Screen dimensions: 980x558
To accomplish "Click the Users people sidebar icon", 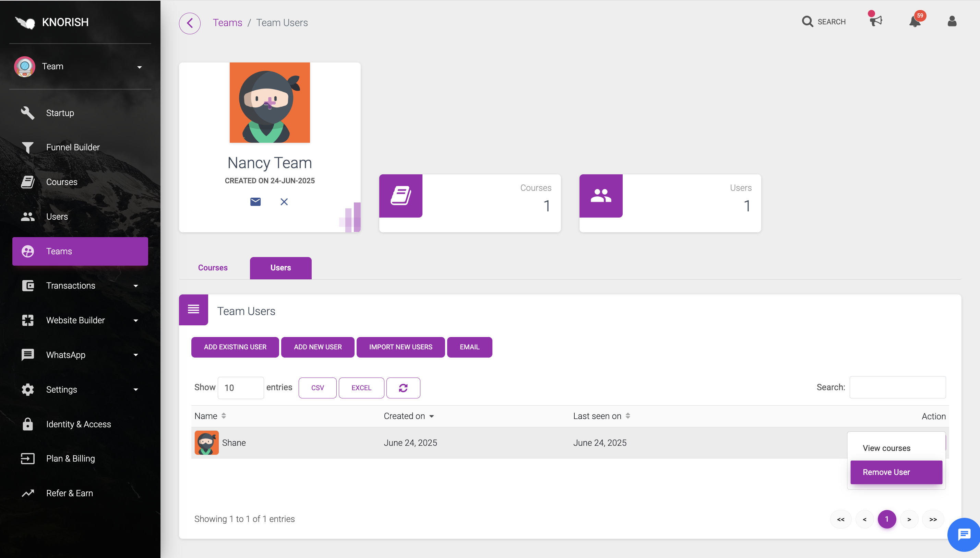I will pyautogui.click(x=27, y=217).
